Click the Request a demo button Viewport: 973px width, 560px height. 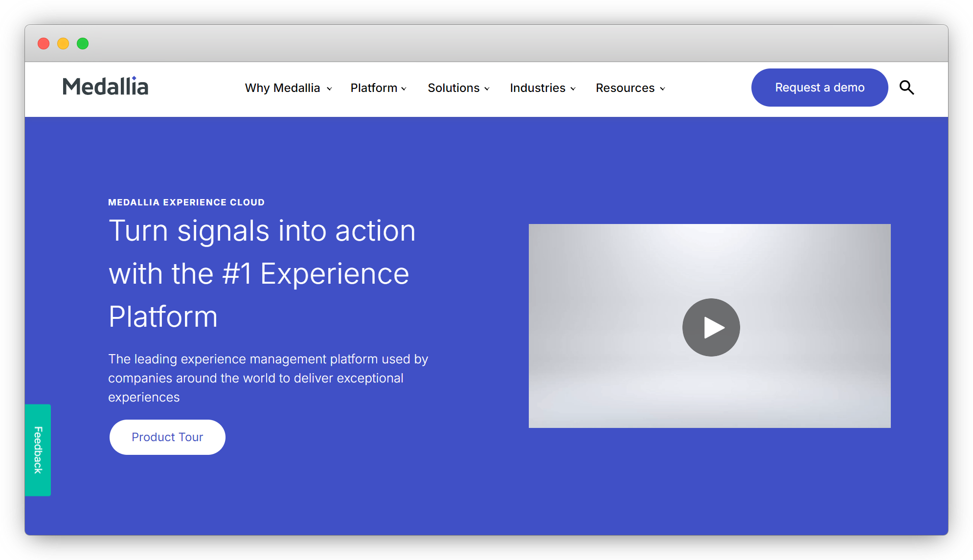pyautogui.click(x=819, y=88)
